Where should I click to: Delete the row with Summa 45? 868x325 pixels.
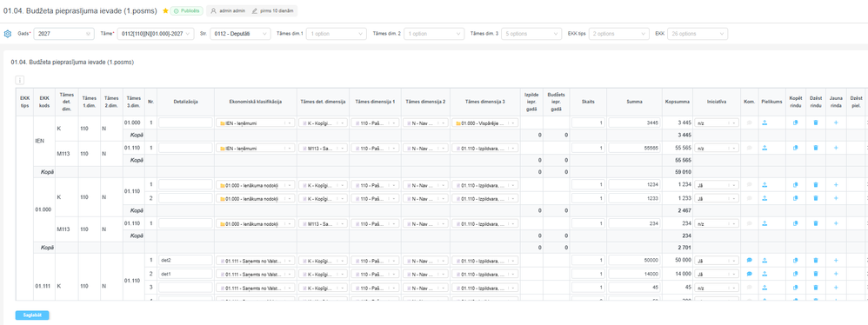pyautogui.click(x=816, y=287)
